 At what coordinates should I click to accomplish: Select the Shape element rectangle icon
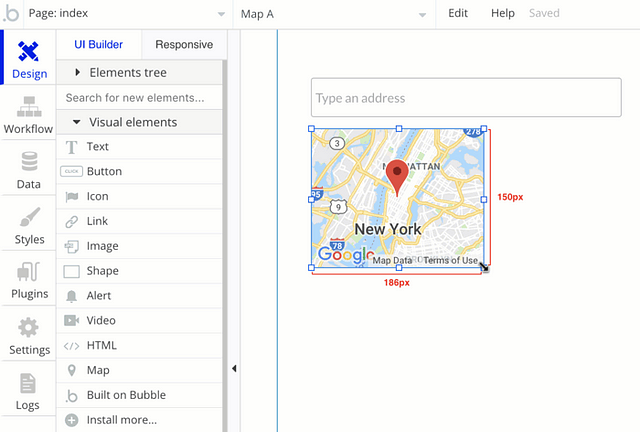pos(71,271)
